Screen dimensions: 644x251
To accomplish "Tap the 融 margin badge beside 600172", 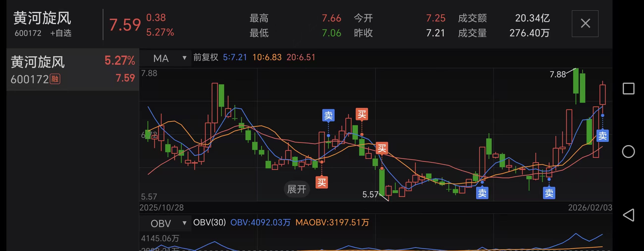I will point(55,79).
